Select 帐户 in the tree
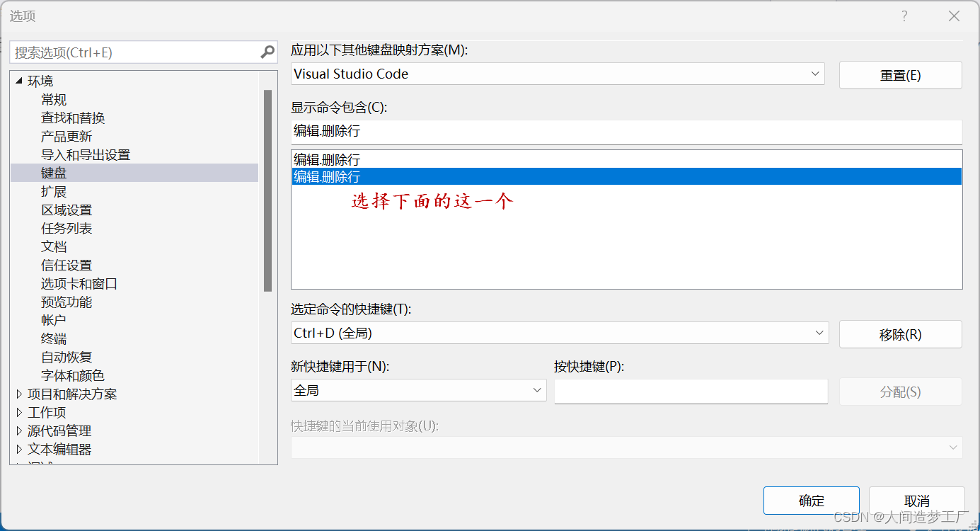This screenshot has height=531, width=980. (54, 320)
